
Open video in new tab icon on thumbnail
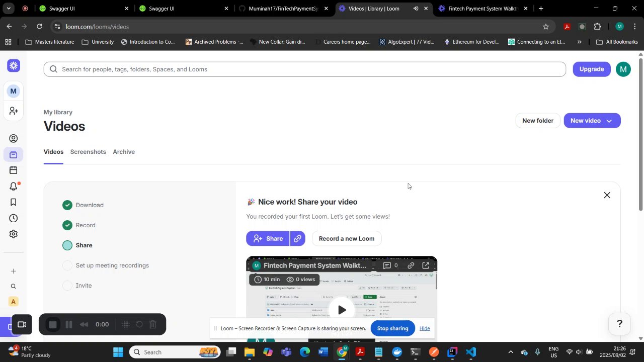point(426,265)
